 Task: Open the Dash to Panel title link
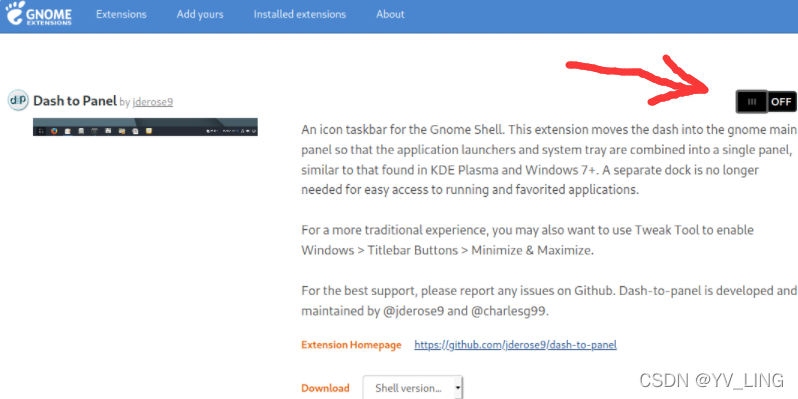75,101
